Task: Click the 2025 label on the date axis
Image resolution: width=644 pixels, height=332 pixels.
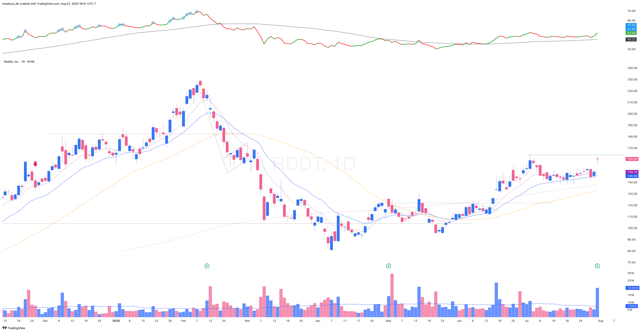Action: [x=116, y=320]
